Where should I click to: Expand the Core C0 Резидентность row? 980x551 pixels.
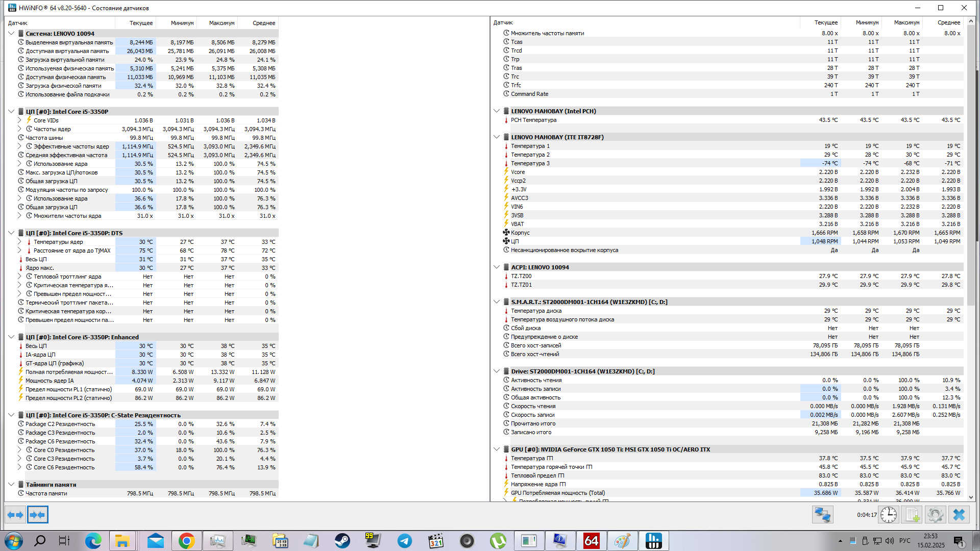(19, 450)
